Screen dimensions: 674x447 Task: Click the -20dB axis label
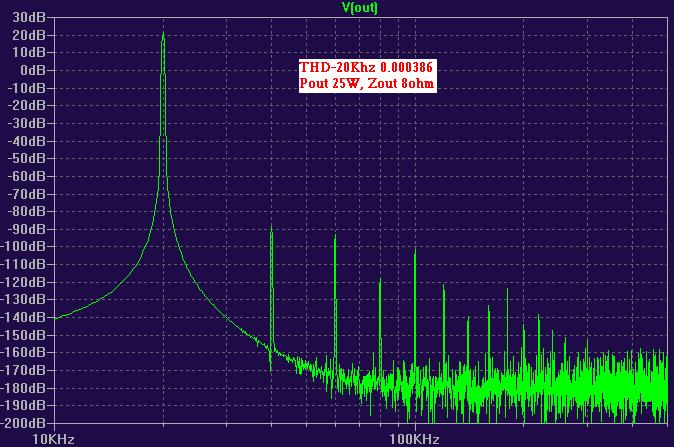pyautogui.click(x=27, y=105)
